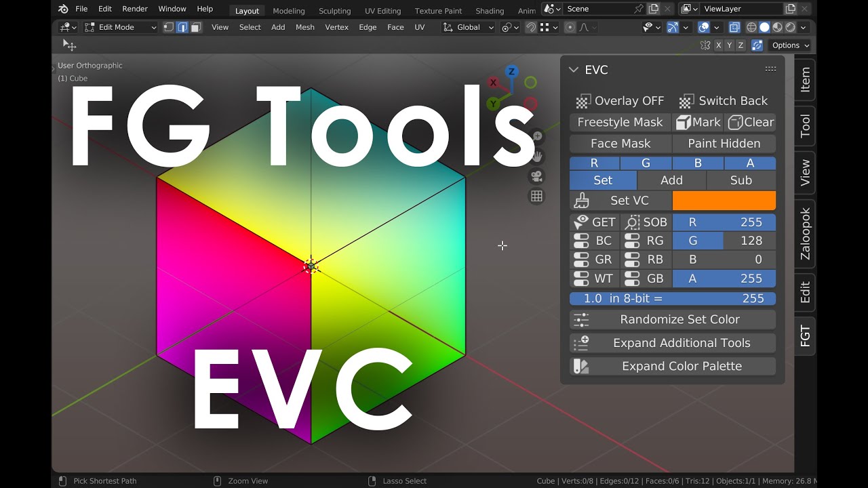Switch to material preview shading
Image resolution: width=868 pixels, height=488 pixels.
point(777,27)
